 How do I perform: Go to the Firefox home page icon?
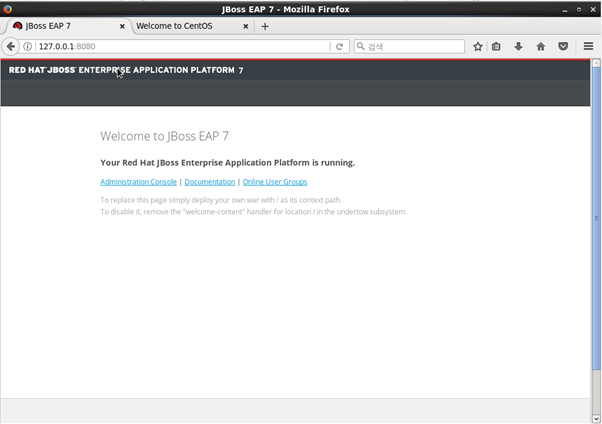(x=541, y=46)
